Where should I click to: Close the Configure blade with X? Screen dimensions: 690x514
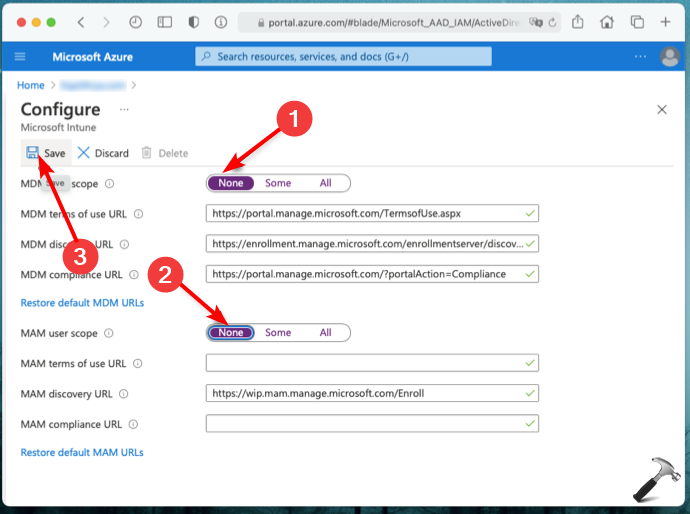662,110
